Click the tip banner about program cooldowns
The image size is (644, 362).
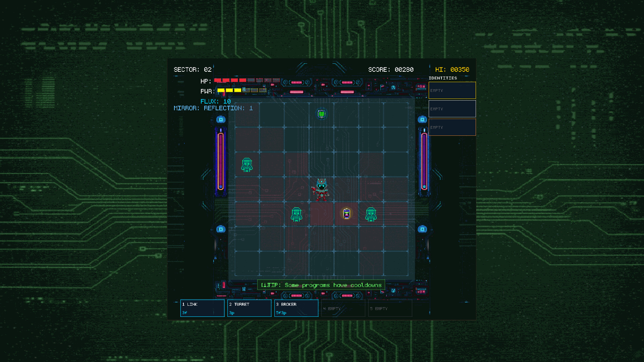pyautogui.click(x=321, y=285)
